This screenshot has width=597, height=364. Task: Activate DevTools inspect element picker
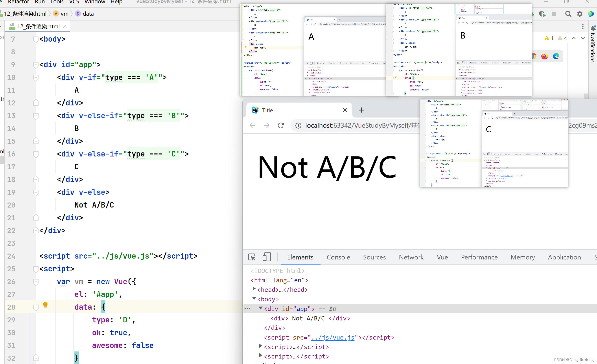[252, 257]
